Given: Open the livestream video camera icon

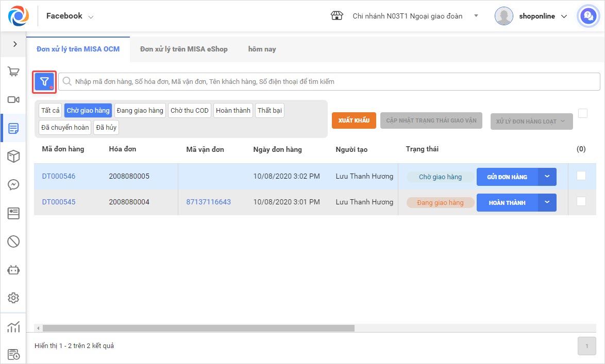Looking at the screenshot, I should click(13, 100).
